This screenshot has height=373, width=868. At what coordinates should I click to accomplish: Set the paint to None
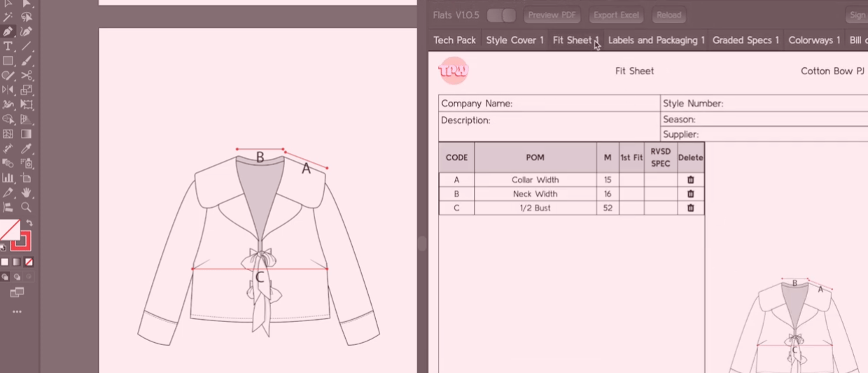pos(29,262)
